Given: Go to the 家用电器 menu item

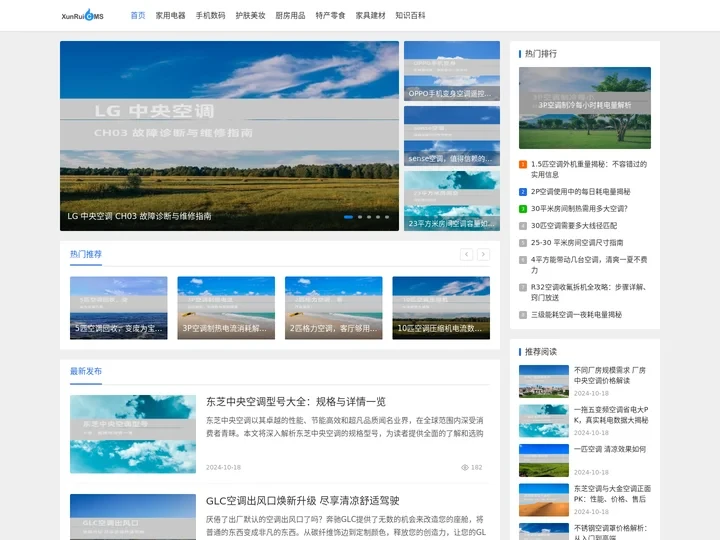Looking at the screenshot, I should pos(170,16).
